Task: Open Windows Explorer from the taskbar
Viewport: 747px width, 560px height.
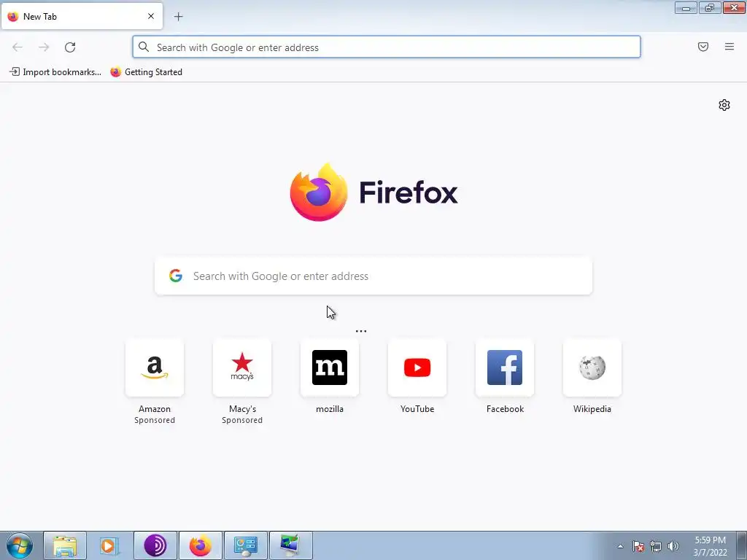Action: point(65,545)
